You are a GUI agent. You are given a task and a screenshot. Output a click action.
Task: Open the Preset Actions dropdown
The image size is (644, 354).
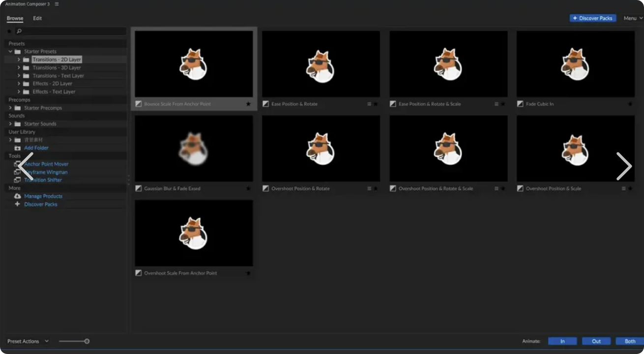coord(28,341)
